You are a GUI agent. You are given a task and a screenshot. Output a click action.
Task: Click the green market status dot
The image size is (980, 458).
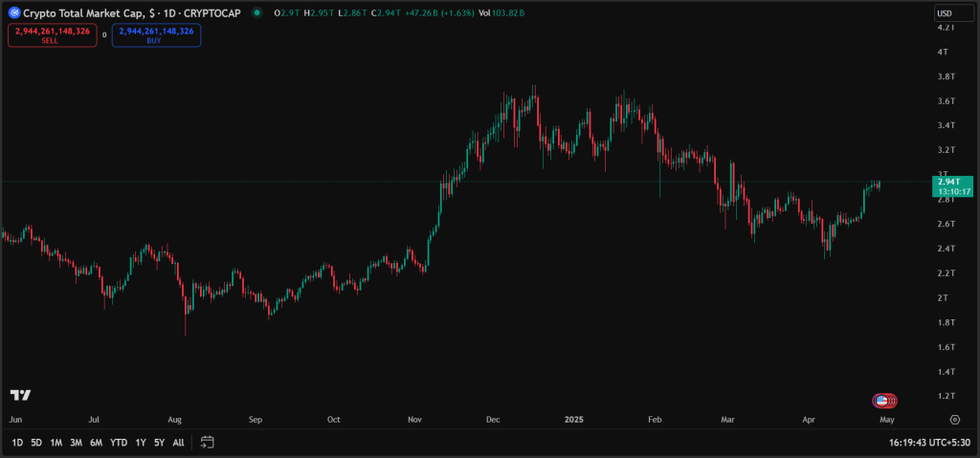pos(258,12)
